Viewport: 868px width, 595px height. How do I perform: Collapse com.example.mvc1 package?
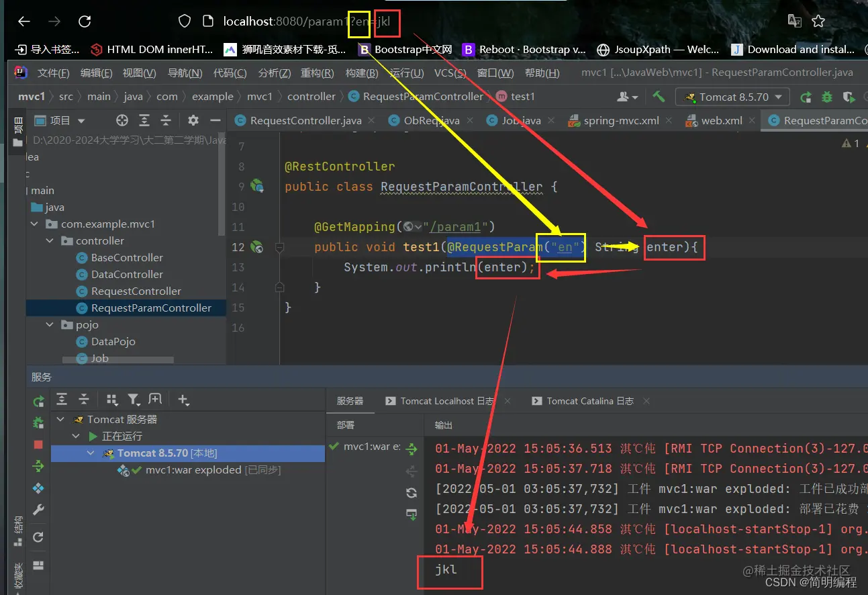tap(34, 224)
